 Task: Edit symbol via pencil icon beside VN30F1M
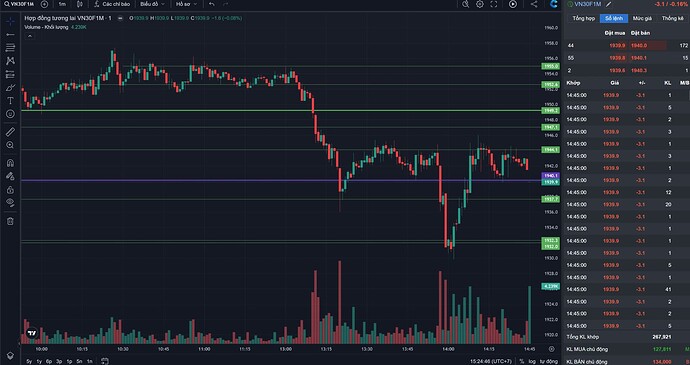(x=609, y=4)
